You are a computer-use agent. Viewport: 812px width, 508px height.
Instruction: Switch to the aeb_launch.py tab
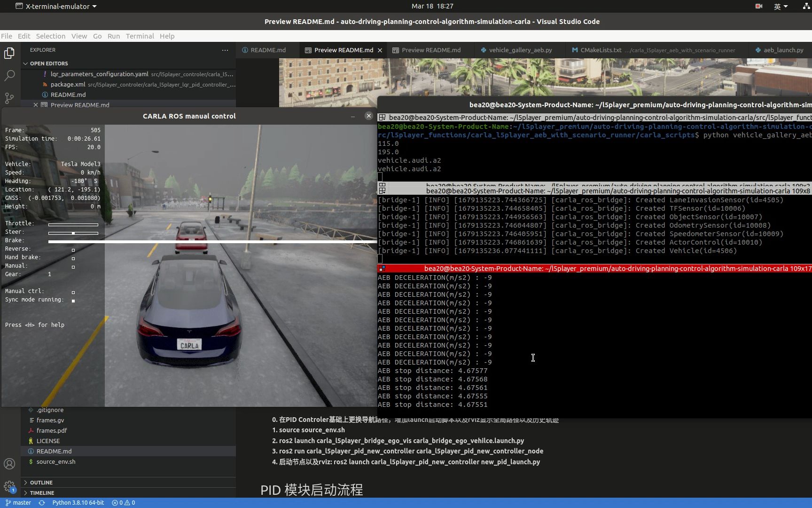(x=780, y=50)
